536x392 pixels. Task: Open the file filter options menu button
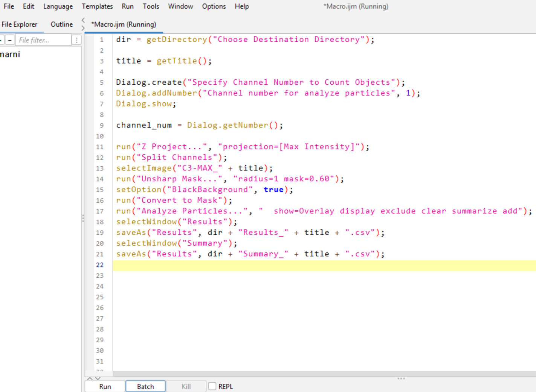pos(76,40)
